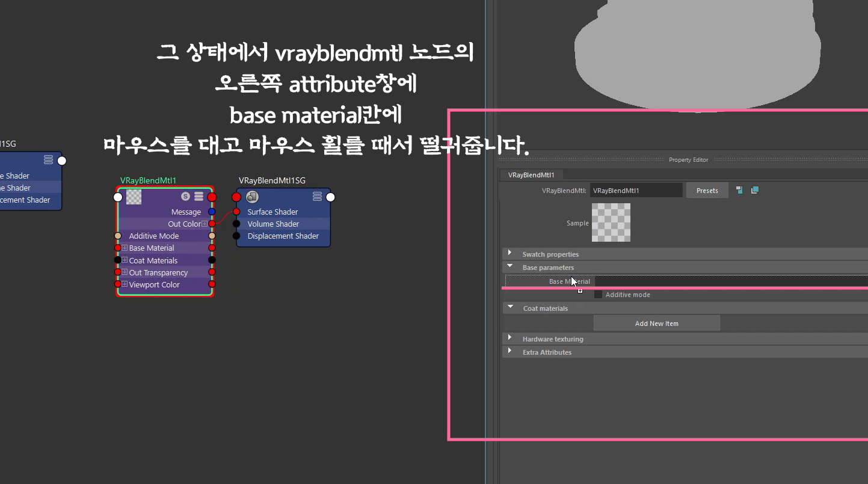This screenshot has height=484, width=868.
Task: Click the black Volume Shader input port
Action: 236,224
